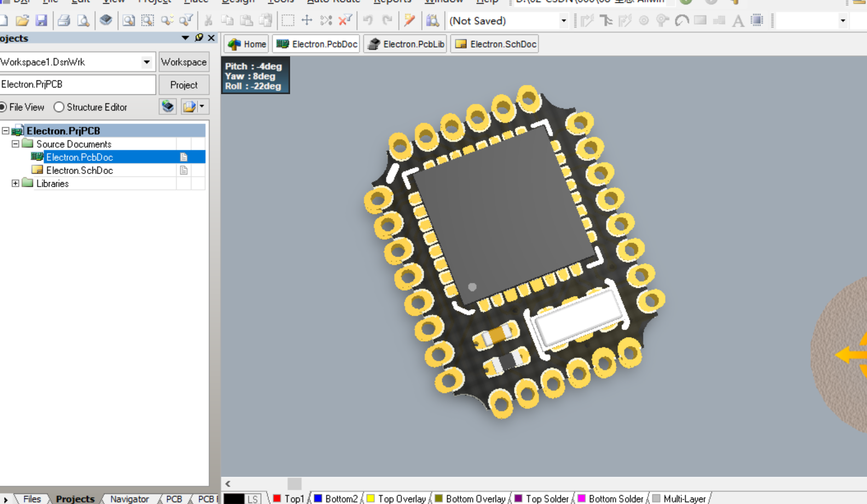Image resolution: width=867 pixels, height=504 pixels.
Task: Open an existing document via folder icon
Action: tap(22, 21)
